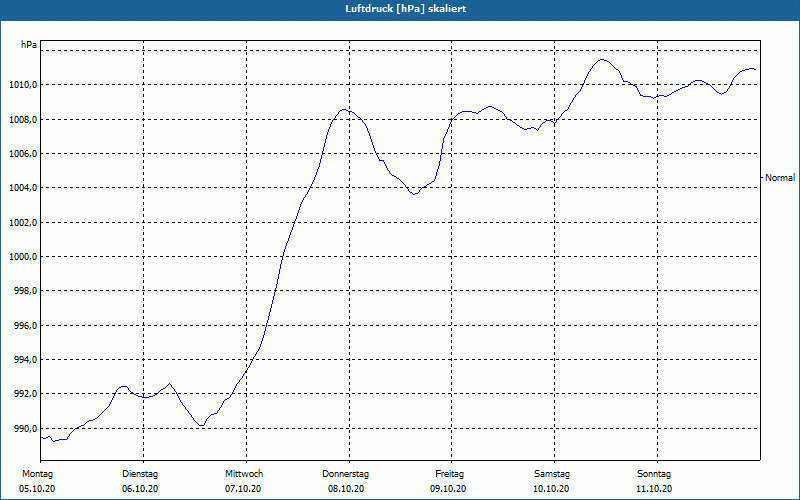Click the date 07.10.20
Image resolution: width=800 pixels, height=500 pixels.
[243, 489]
